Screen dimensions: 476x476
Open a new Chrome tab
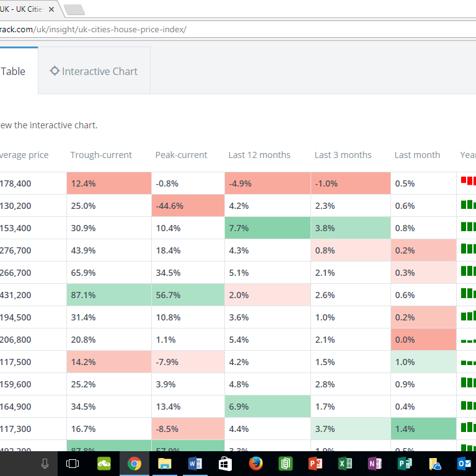click(74, 10)
